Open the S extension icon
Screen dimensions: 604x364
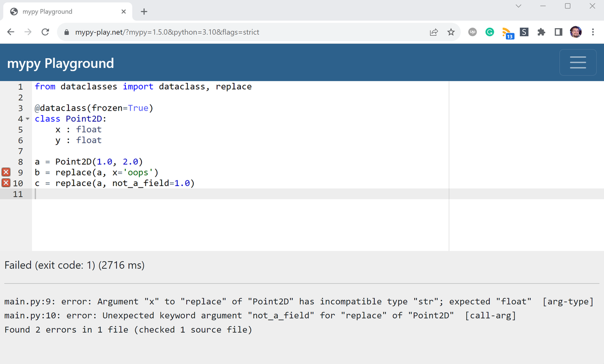[524, 32]
